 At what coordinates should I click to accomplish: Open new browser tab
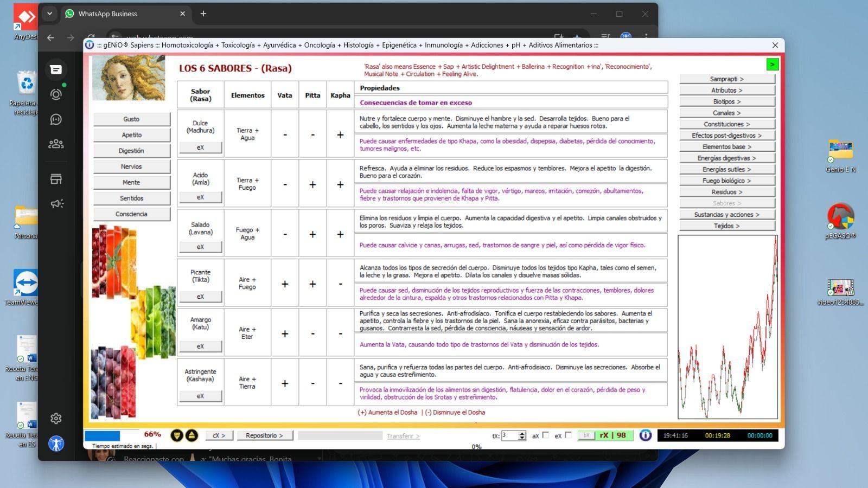point(203,14)
